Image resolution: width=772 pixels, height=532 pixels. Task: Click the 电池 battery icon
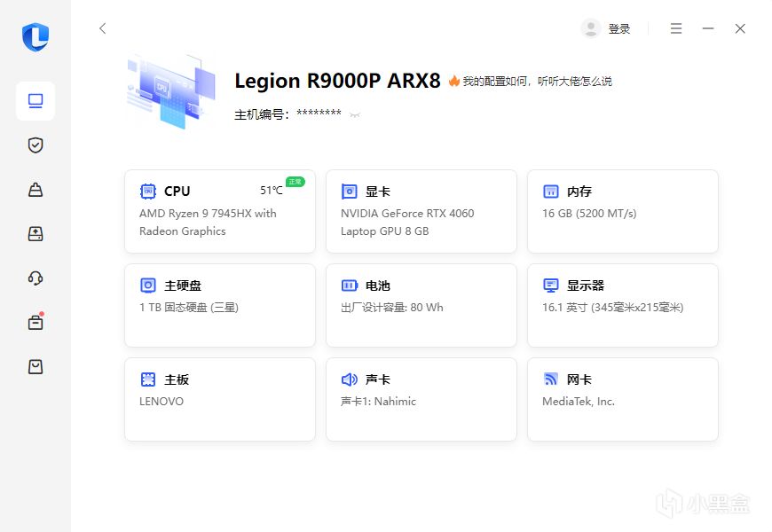tap(349, 285)
